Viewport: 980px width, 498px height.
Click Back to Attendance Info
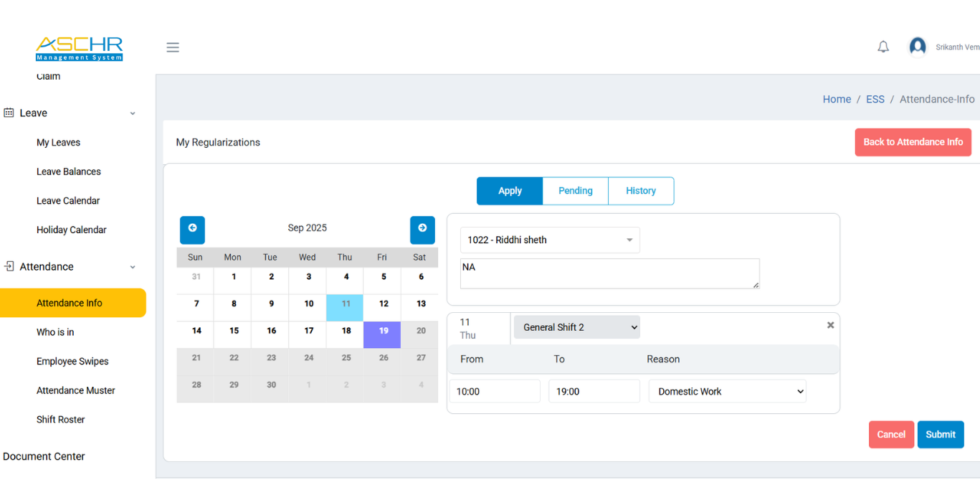[x=913, y=142]
